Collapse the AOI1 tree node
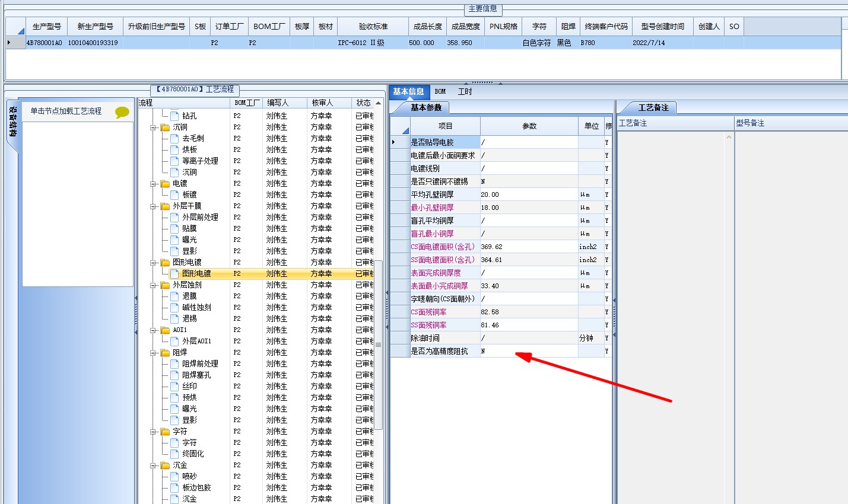 point(153,330)
